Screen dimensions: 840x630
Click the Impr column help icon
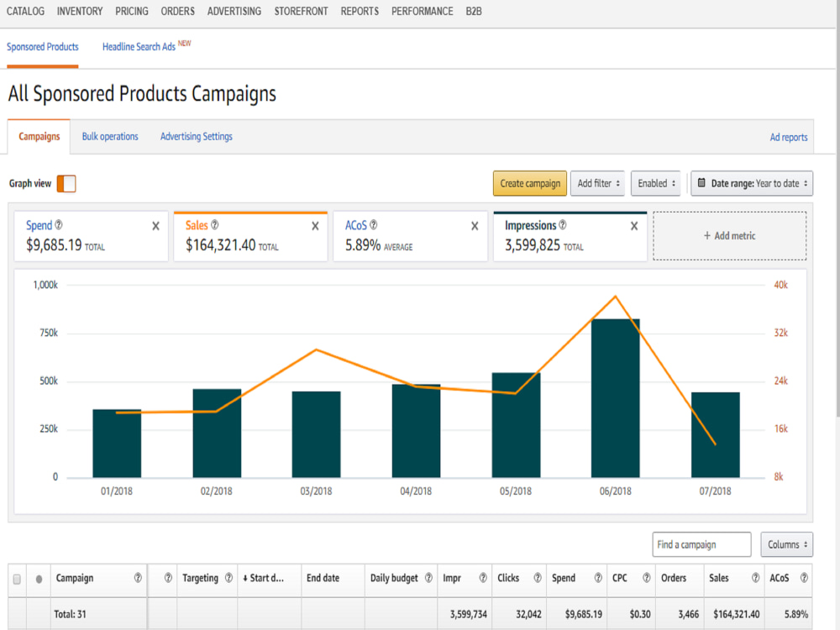[x=483, y=578]
